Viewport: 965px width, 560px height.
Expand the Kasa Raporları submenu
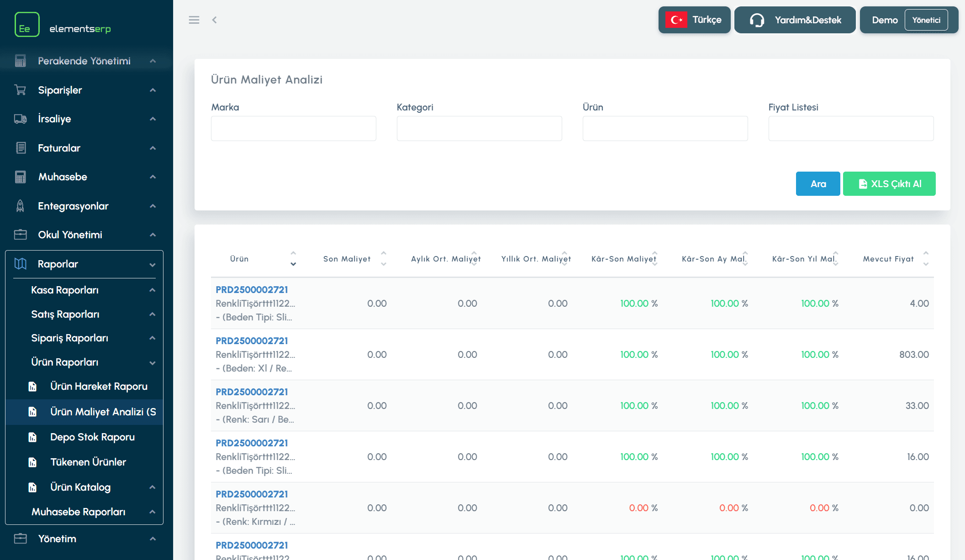[153, 290]
